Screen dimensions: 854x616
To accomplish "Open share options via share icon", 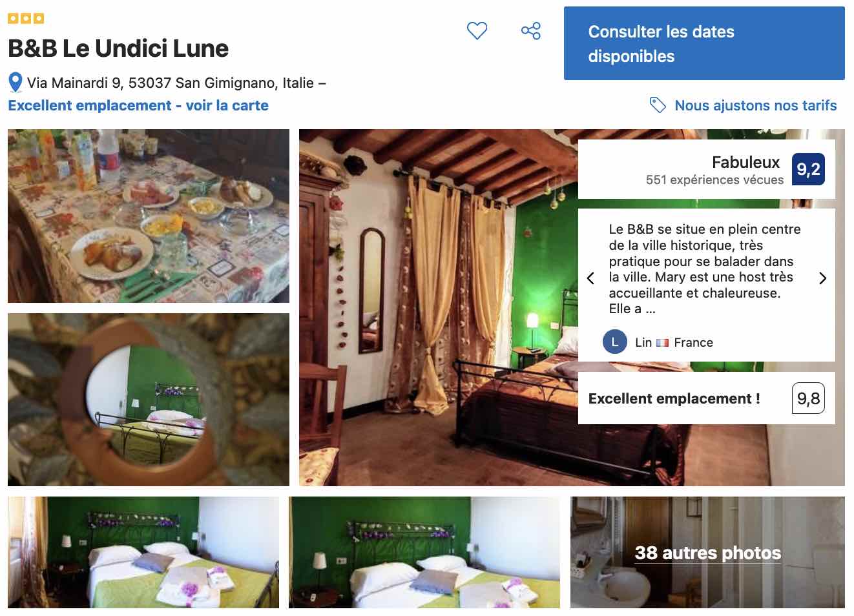I will pyautogui.click(x=531, y=30).
